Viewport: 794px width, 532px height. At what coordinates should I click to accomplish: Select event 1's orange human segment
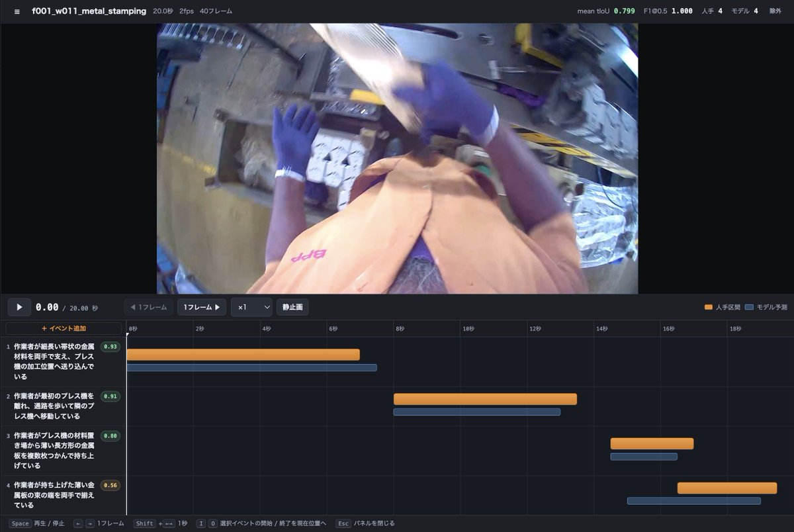tap(243, 355)
